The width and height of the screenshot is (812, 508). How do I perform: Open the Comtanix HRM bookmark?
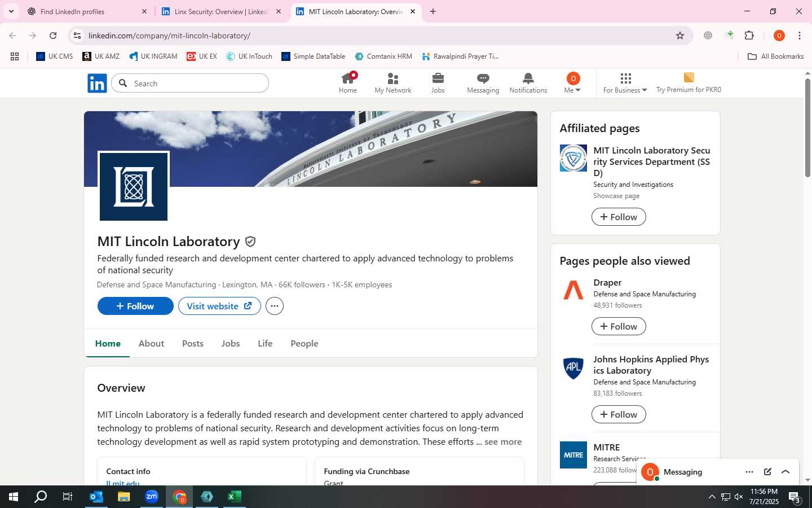383,56
